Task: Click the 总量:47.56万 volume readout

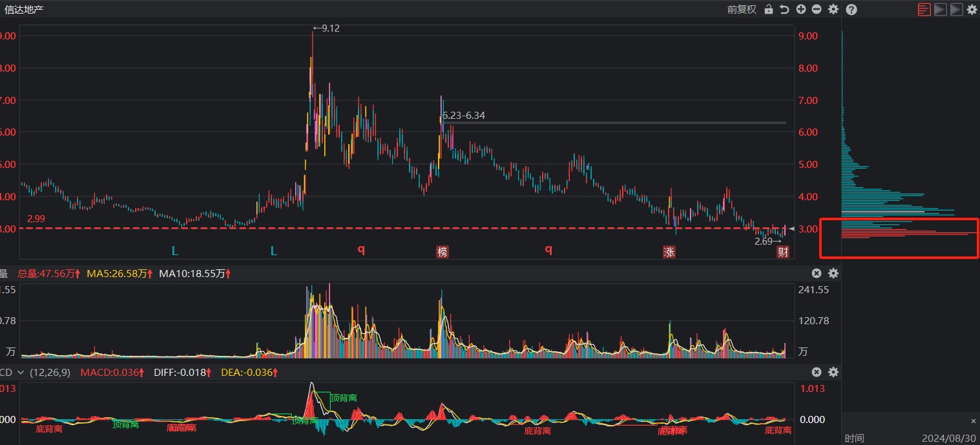Action: tap(48, 274)
